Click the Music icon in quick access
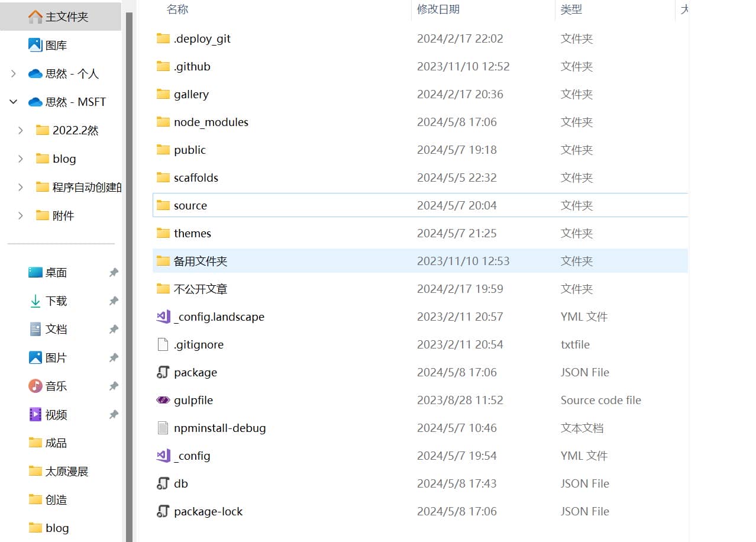This screenshot has width=756, height=542. (35, 386)
